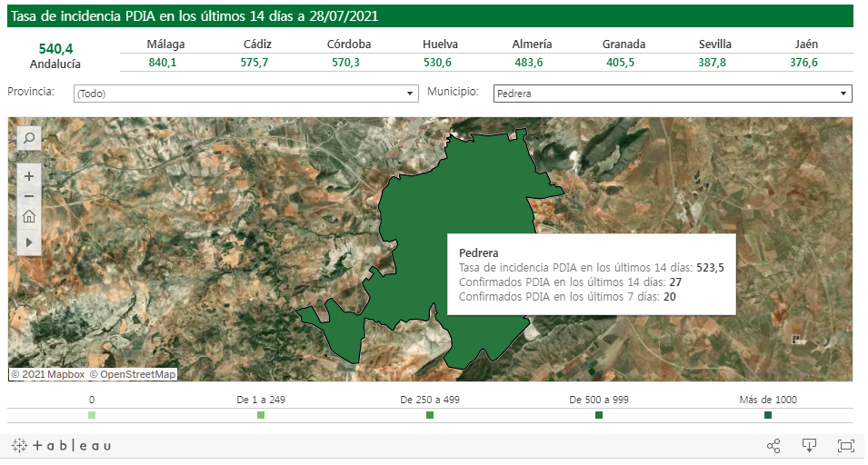The image size is (868, 465).
Task: Select 'De 1 a 249' legend swatch
Action: tap(261, 415)
